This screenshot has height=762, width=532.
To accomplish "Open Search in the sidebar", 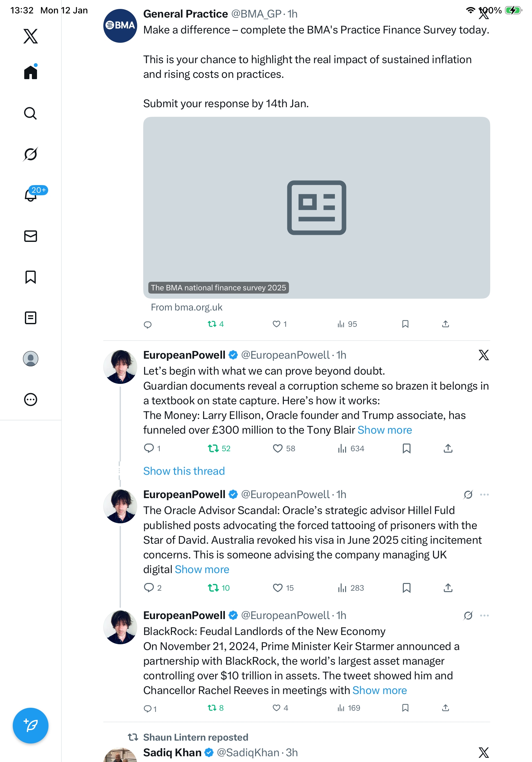I will click(31, 114).
